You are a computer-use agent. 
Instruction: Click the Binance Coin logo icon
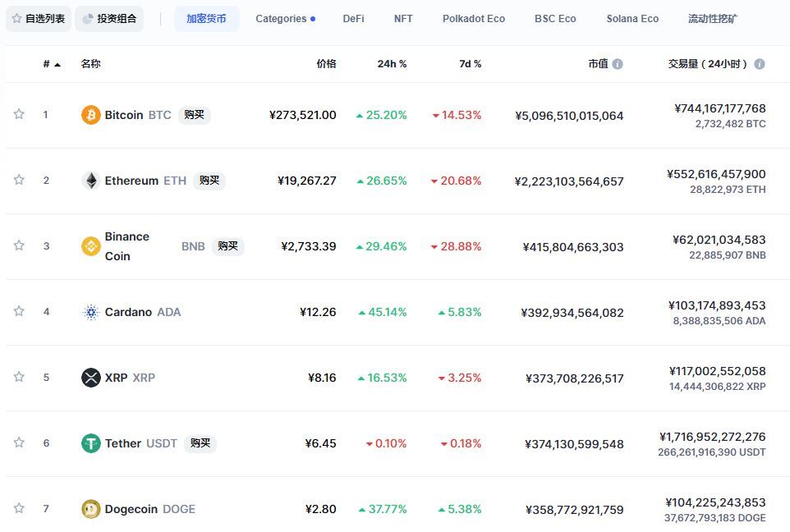(90, 246)
